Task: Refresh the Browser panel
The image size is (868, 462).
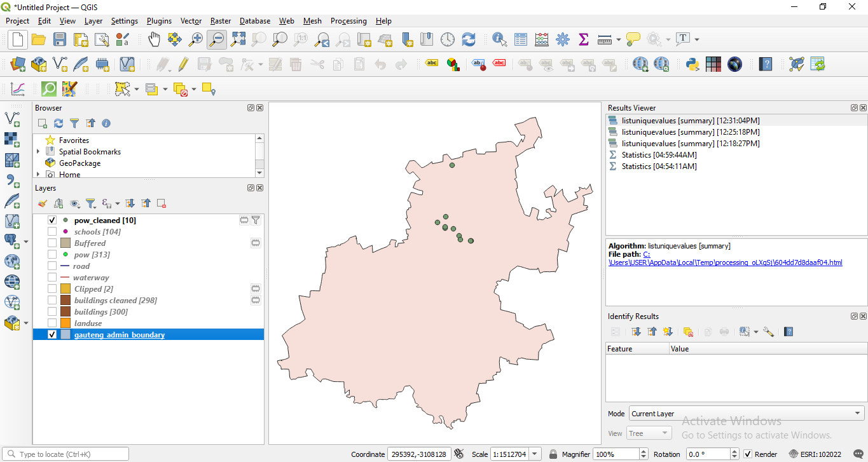Action: click(59, 123)
